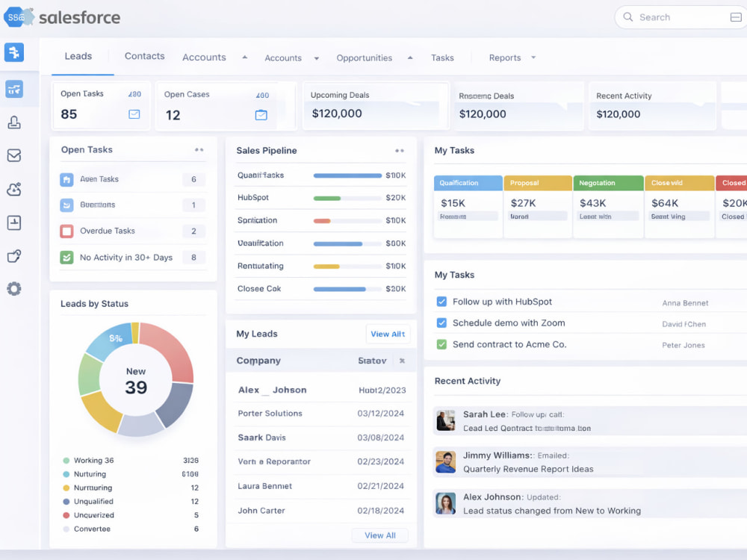Expand the first Accounts menu arrow
Viewport: 747px width, 560px height.
245,57
